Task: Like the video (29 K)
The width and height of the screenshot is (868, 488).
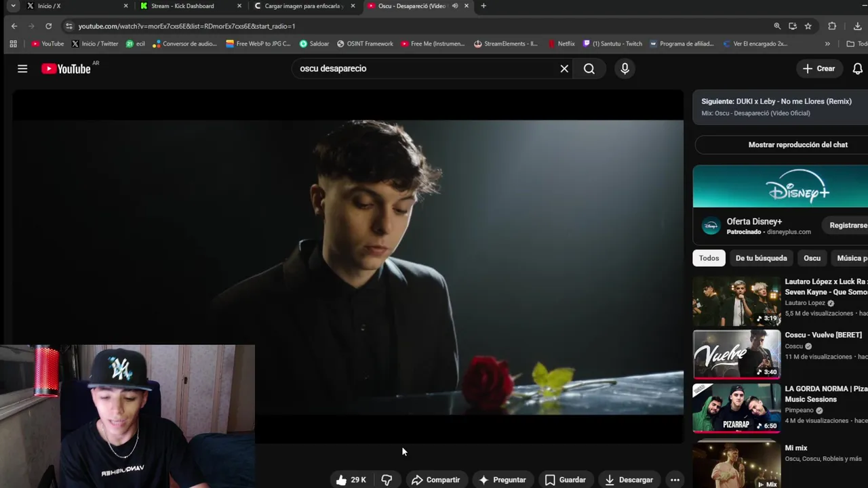Action: 351,479
